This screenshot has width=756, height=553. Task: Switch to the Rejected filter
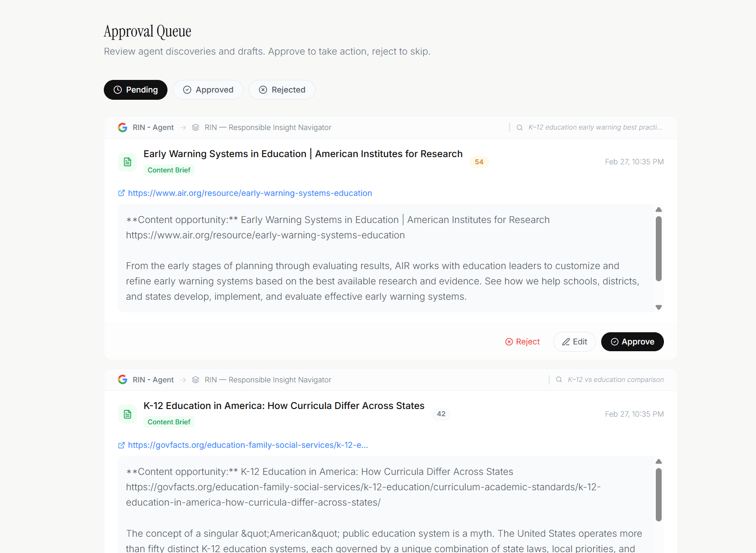(282, 89)
